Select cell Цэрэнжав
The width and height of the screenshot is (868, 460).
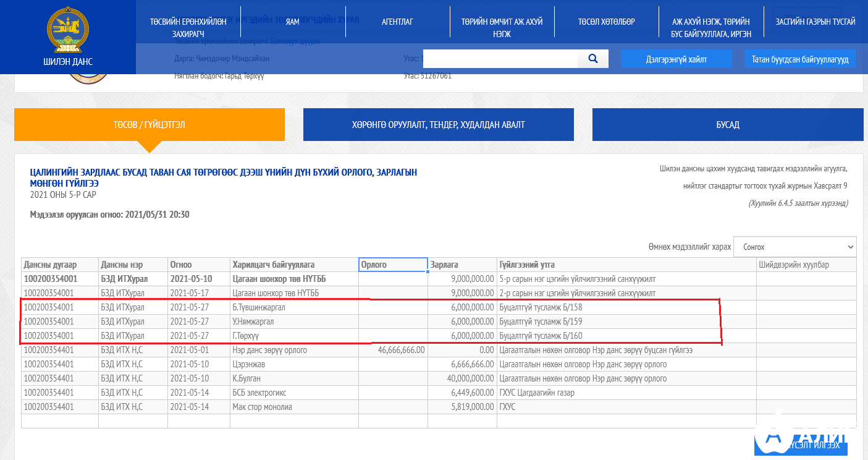coord(294,364)
